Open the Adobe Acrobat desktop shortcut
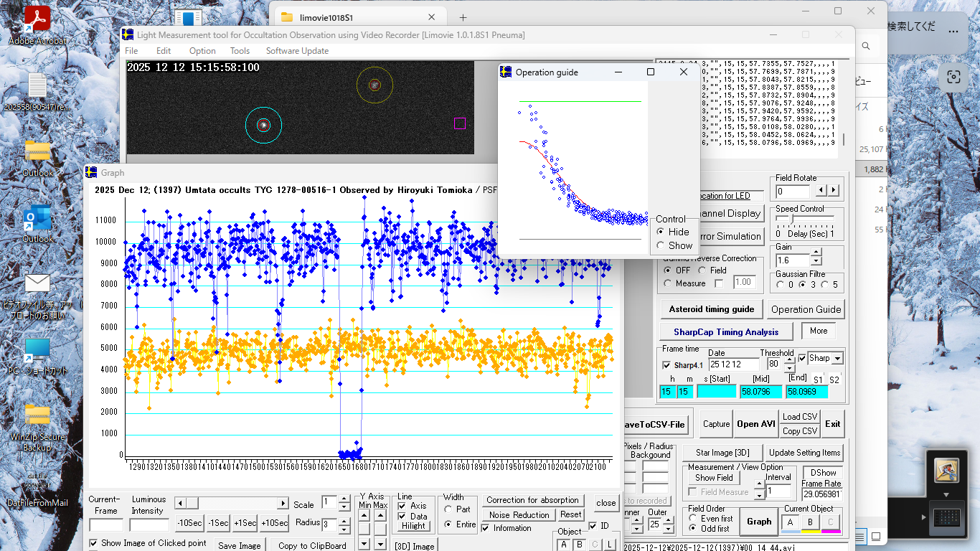This screenshot has width=980, height=551. [37, 19]
